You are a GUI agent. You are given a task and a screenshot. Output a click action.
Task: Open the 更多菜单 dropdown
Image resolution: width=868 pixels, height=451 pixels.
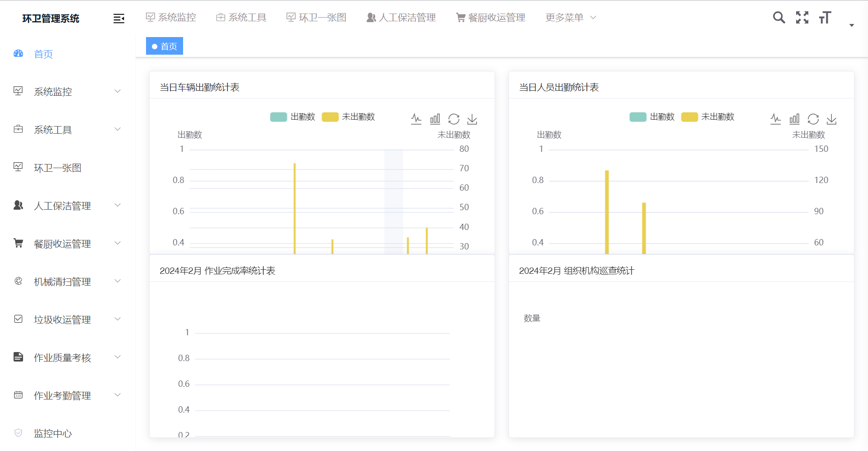pyautogui.click(x=571, y=18)
